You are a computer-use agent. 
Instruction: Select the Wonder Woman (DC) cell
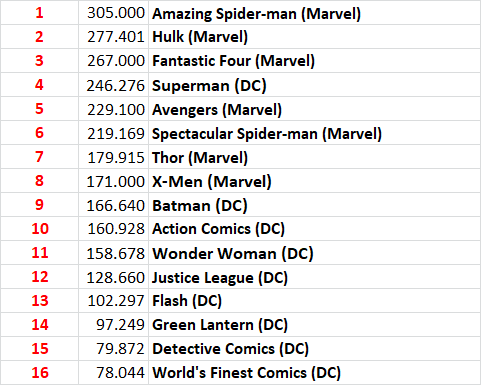pos(314,253)
